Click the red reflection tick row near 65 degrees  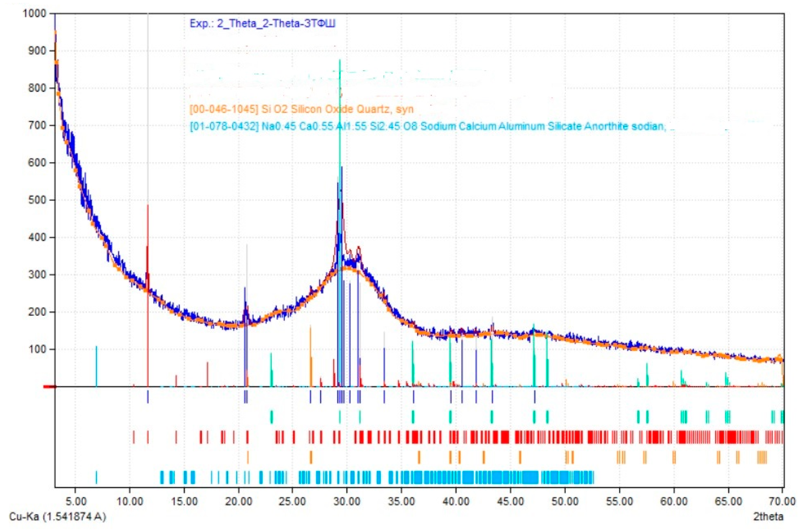728,437
